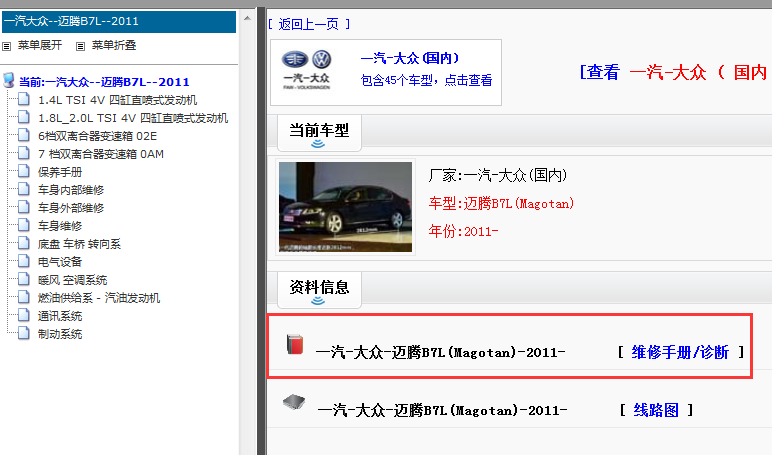Click document icon next to 电气设备
The width and height of the screenshot is (772, 455).
(x=24, y=261)
